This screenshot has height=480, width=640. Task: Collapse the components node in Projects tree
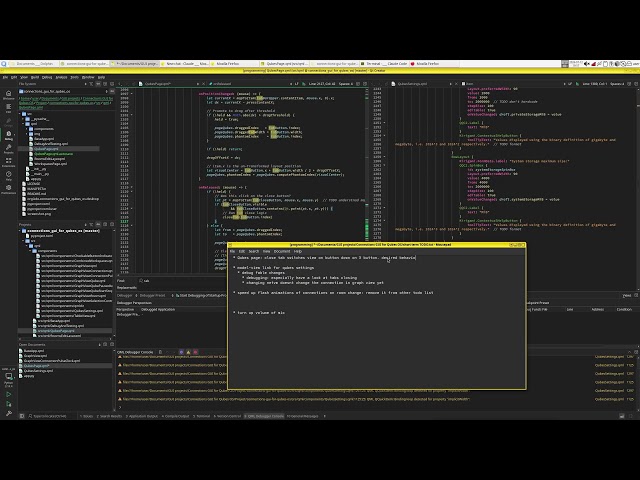[x=30, y=251]
